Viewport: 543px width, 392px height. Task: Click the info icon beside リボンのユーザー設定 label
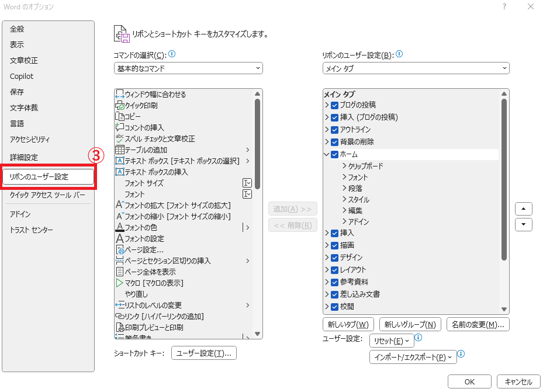click(x=399, y=54)
